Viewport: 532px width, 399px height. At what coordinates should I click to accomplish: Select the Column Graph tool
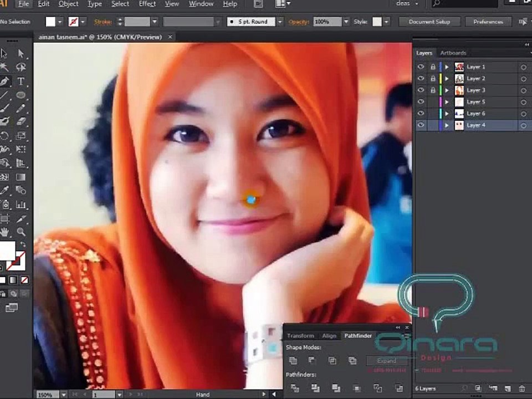pyautogui.click(x=21, y=204)
